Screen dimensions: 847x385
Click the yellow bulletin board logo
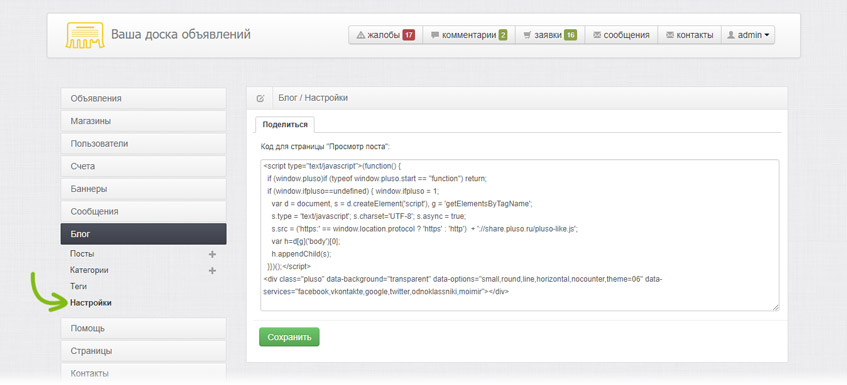click(85, 35)
